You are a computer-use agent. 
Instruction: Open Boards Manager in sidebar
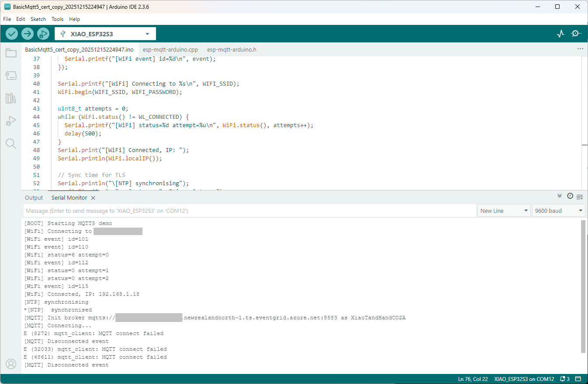pyautogui.click(x=11, y=76)
